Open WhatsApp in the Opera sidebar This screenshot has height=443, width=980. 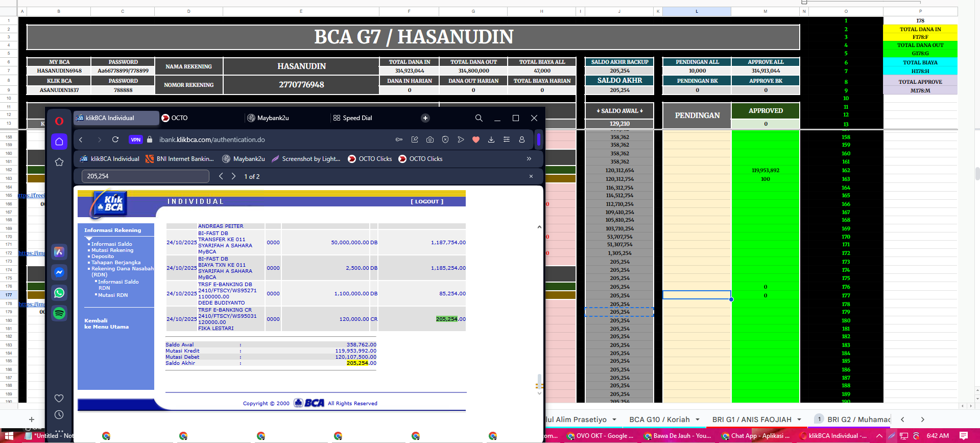click(59, 293)
